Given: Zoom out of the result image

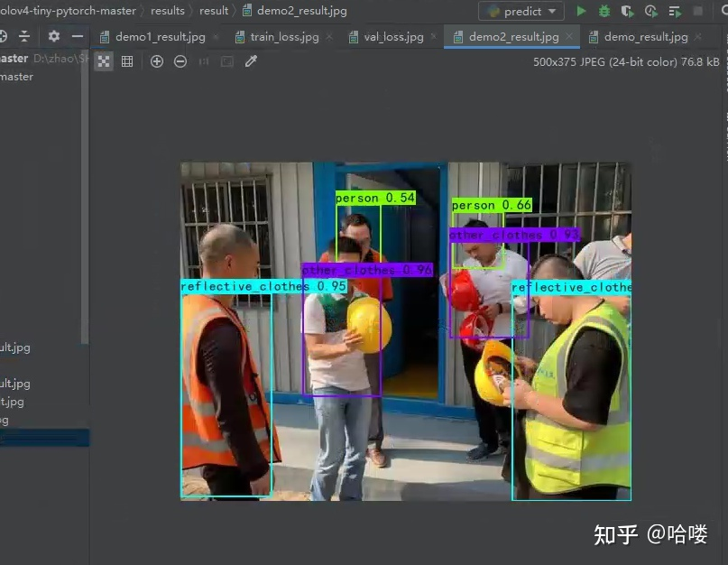Looking at the screenshot, I should 179,60.
